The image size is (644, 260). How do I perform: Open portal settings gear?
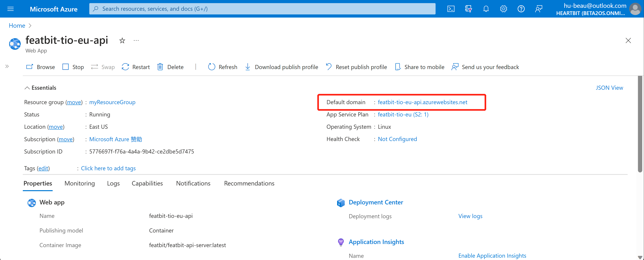[x=503, y=9]
